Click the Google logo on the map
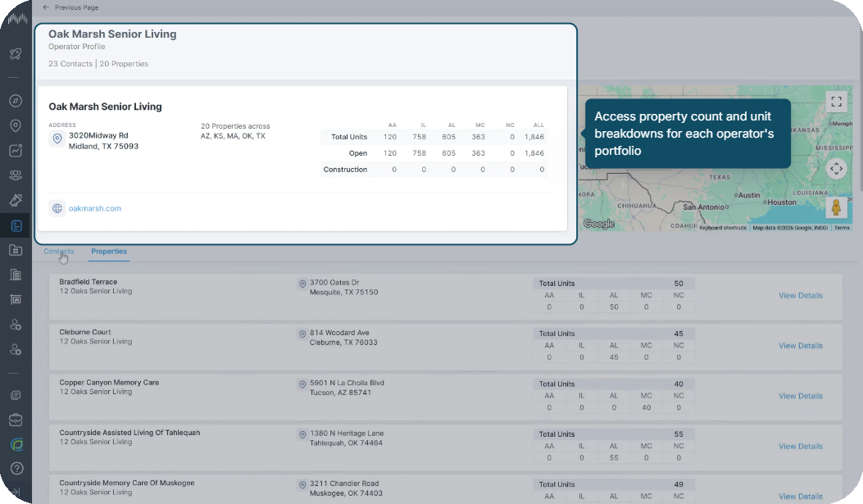863x504 pixels. 599,224
